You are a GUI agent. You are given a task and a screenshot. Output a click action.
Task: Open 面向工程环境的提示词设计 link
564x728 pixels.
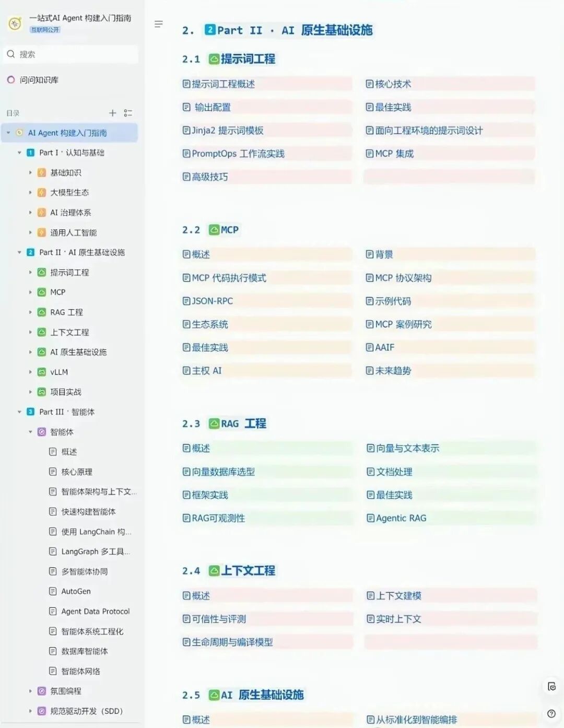429,131
